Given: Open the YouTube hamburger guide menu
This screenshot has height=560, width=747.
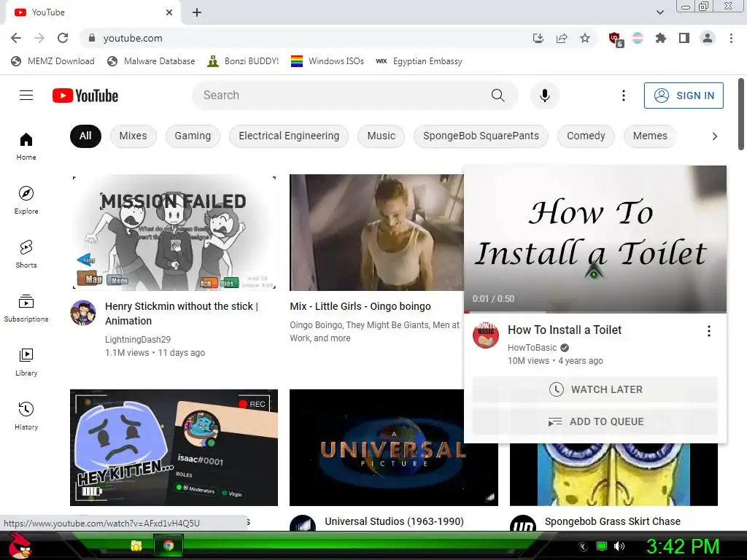Looking at the screenshot, I should tap(26, 96).
